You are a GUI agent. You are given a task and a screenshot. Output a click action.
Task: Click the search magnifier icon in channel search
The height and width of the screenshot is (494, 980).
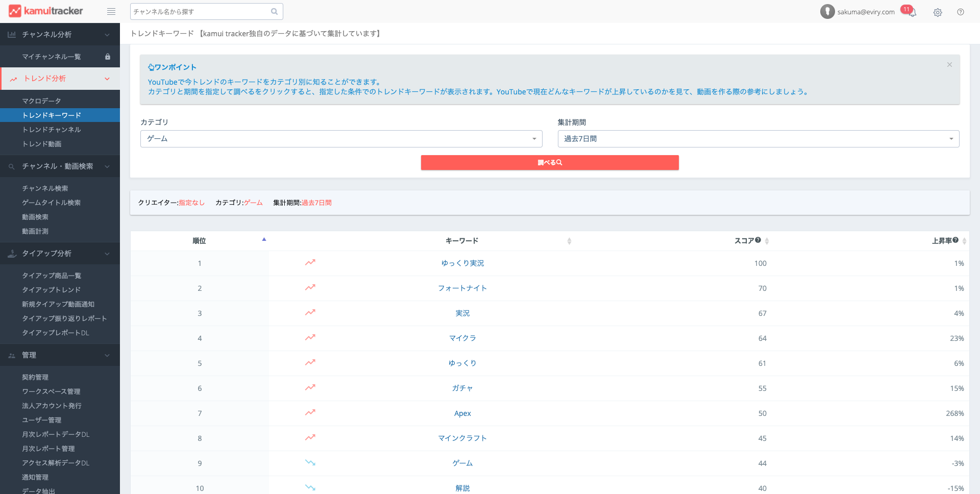tap(274, 12)
